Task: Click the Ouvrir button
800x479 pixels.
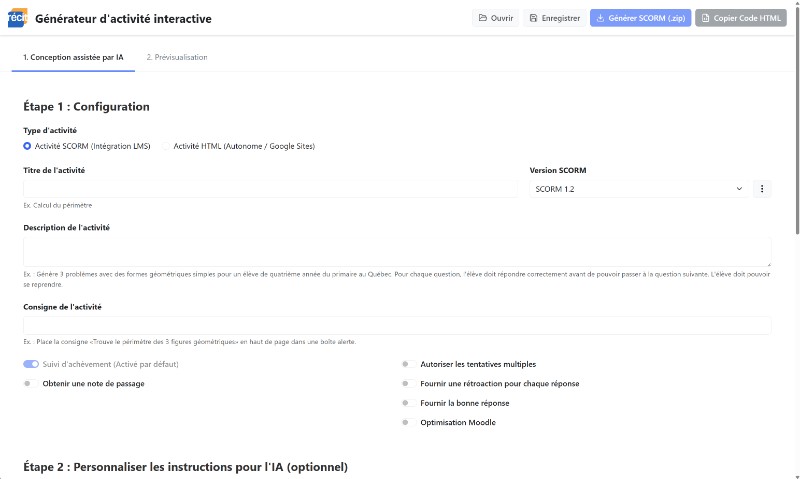Action: pos(495,18)
